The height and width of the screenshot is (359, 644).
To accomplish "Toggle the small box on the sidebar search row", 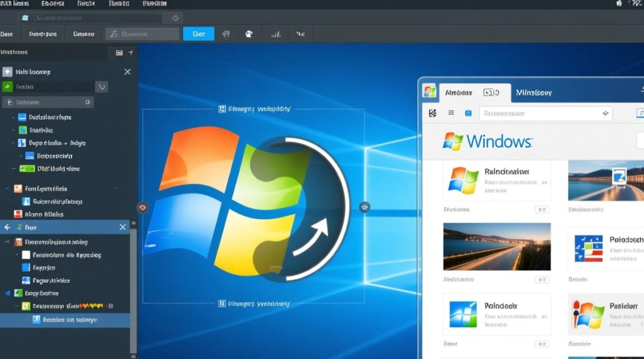I will [x=88, y=102].
